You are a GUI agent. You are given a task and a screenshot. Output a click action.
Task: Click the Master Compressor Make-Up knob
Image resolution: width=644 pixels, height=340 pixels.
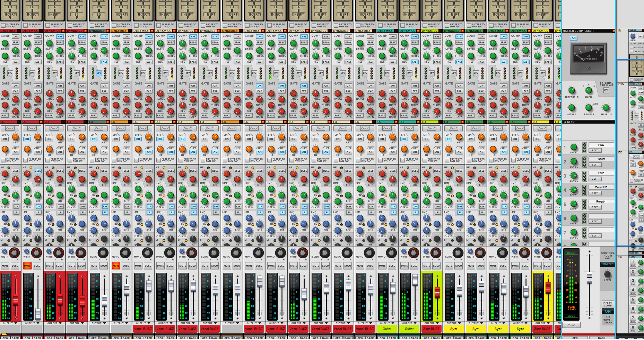coord(606,108)
